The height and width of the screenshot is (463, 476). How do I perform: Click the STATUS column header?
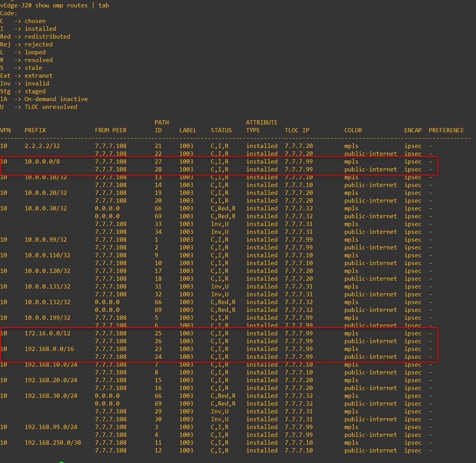pyautogui.click(x=221, y=130)
